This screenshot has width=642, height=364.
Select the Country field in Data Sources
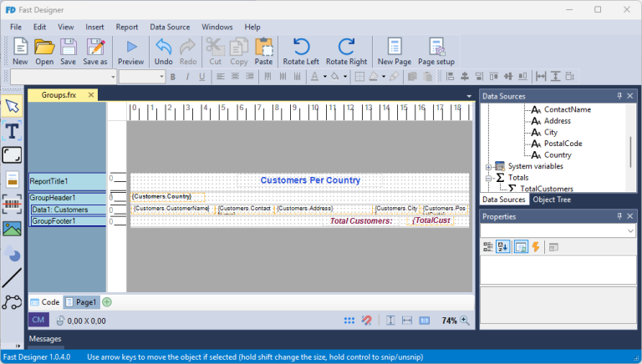coord(558,155)
